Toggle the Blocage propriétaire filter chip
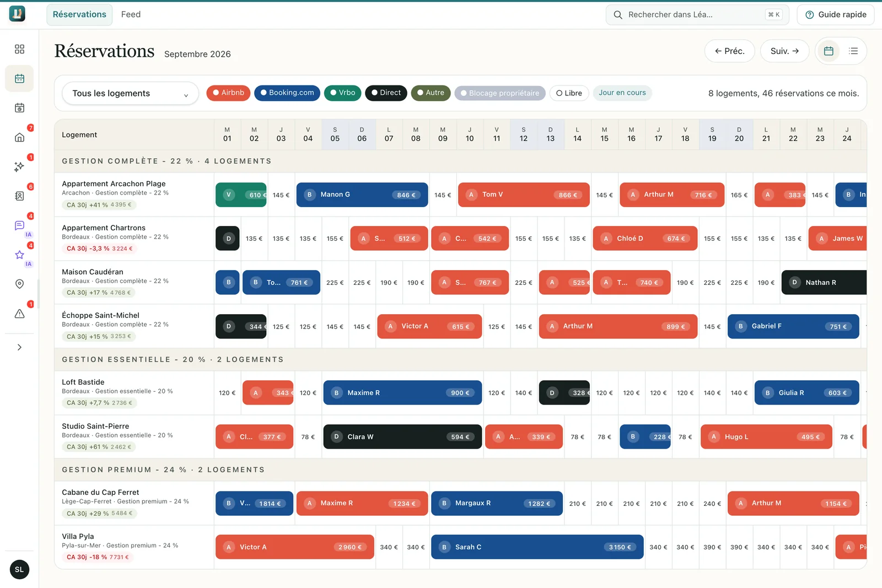Image resolution: width=882 pixels, height=588 pixels. [500, 93]
